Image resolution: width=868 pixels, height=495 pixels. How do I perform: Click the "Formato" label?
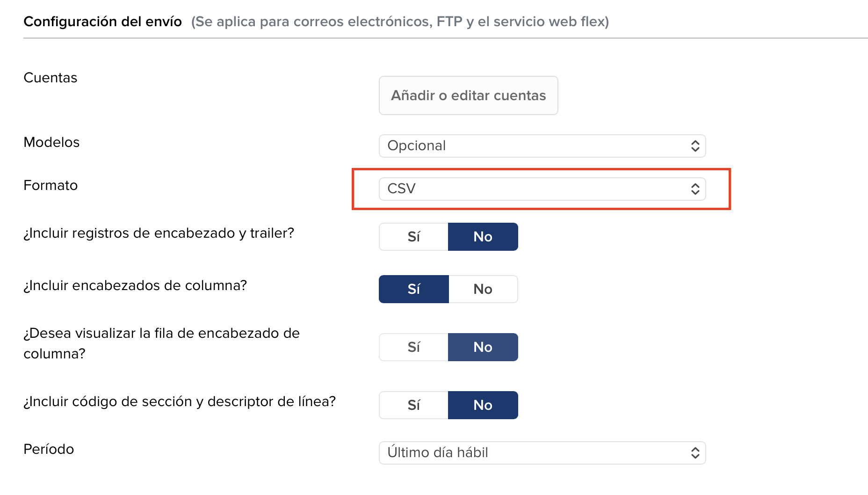pos(51,185)
